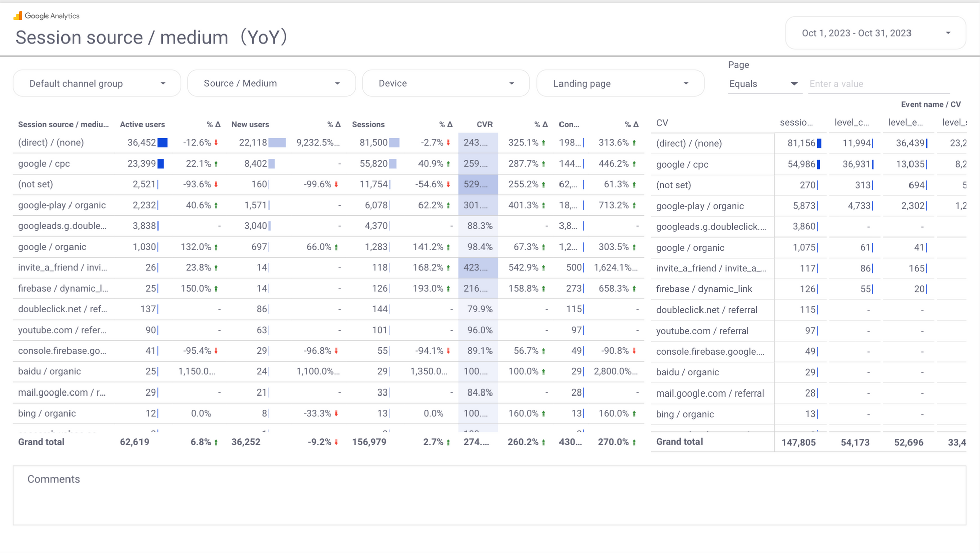Expand the Default channel group filter
The image size is (980, 553).
[97, 84]
